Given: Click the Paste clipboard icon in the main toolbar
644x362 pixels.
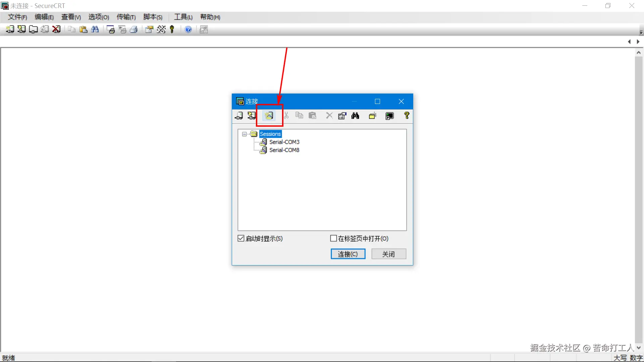Looking at the screenshot, I should (84, 29).
